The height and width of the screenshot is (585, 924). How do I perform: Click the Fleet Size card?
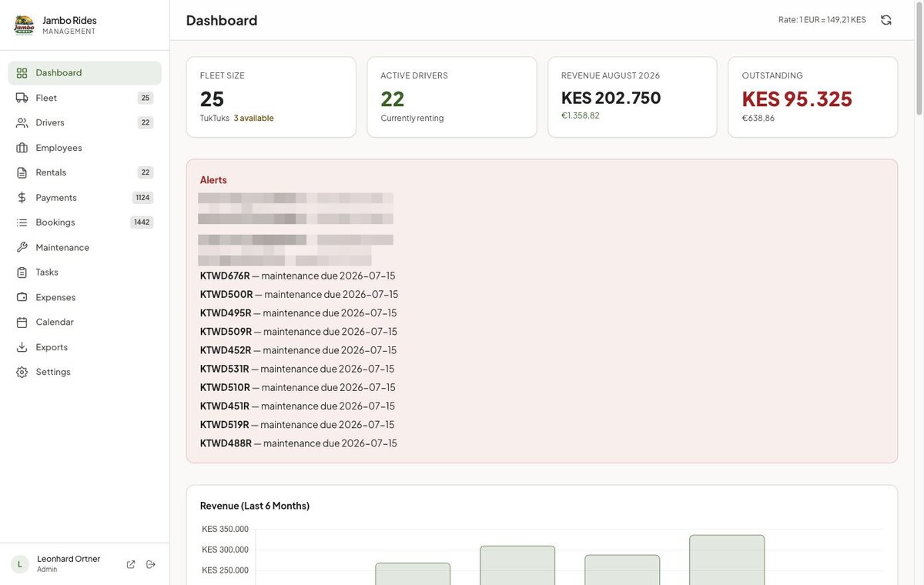pos(271,97)
